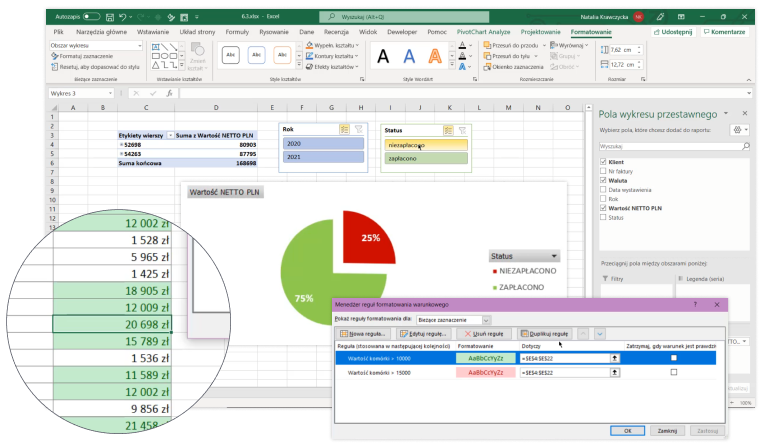Viewport: 762px width, 448px height.
Task: Click Nowa reguła icon button
Action: click(x=362, y=332)
